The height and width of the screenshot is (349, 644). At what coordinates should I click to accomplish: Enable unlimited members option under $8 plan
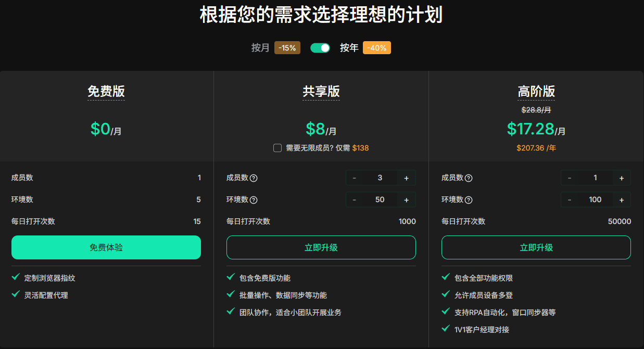pyautogui.click(x=277, y=148)
